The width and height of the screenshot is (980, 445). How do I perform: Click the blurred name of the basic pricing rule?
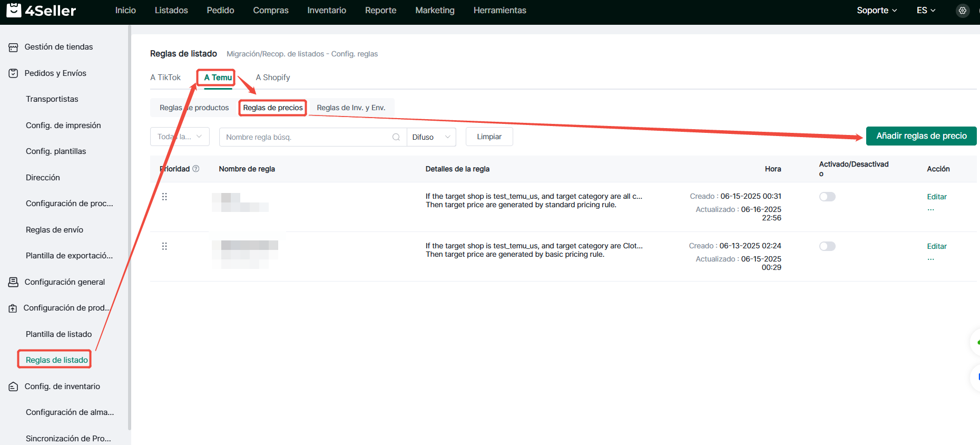pos(245,254)
